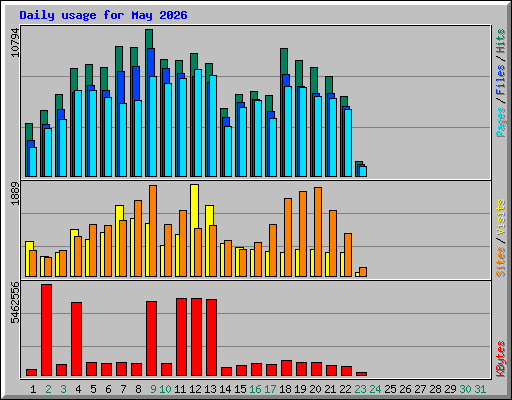The height and width of the screenshot is (400, 512).
Task: Click the 'Hits' legend label
Action: coord(500,41)
